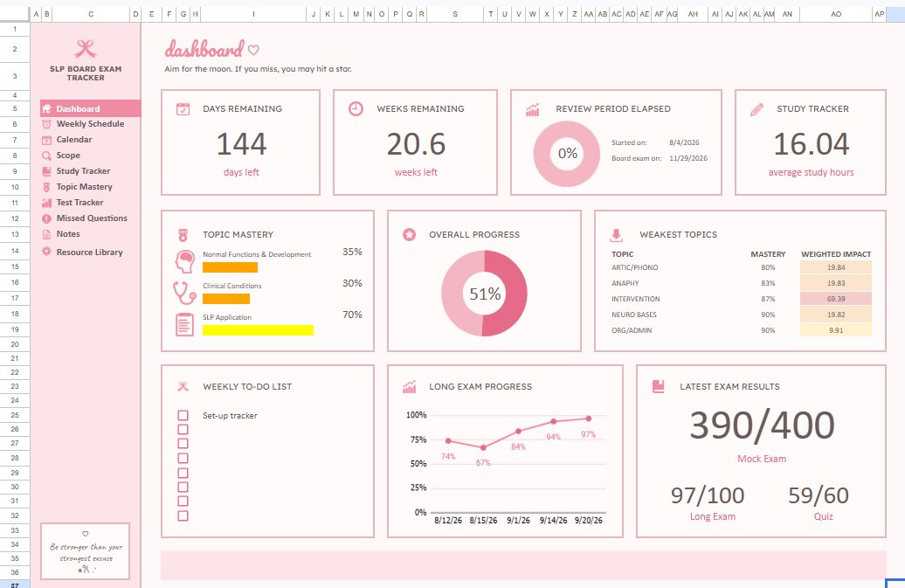Click the Test Tracker chart icon
The width and height of the screenshot is (905, 588).
click(x=47, y=203)
